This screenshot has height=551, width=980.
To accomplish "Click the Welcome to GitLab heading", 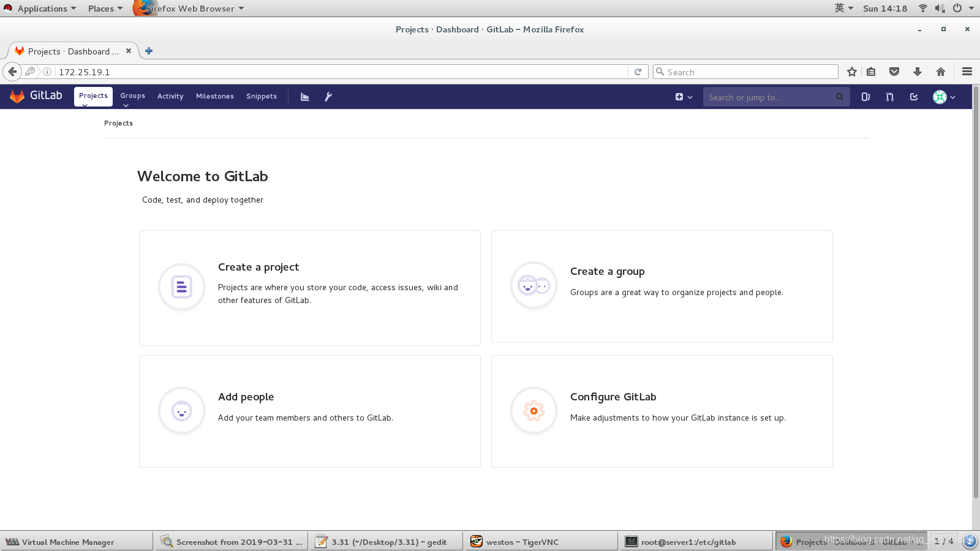I will [x=203, y=176].
